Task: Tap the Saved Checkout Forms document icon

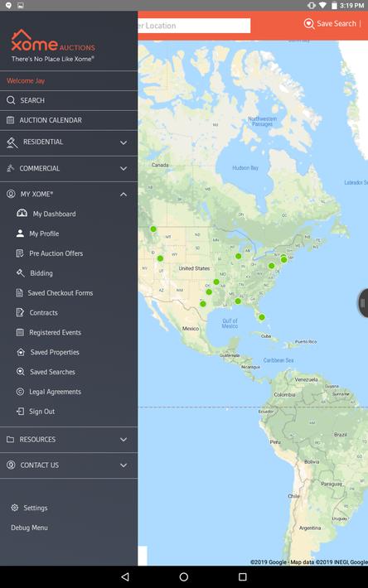Action: (19, 292)
